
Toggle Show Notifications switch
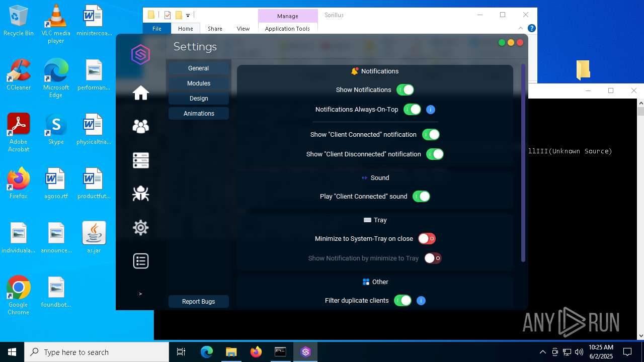(405, 90)
